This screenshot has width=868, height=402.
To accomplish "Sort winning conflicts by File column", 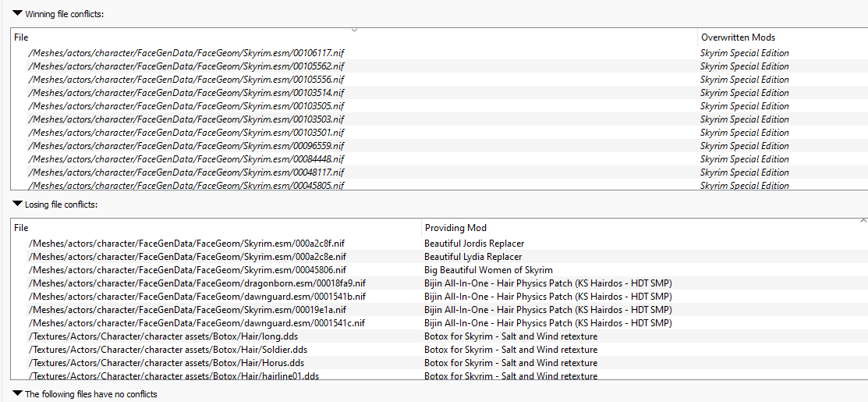I will click(x=354, y=37).
